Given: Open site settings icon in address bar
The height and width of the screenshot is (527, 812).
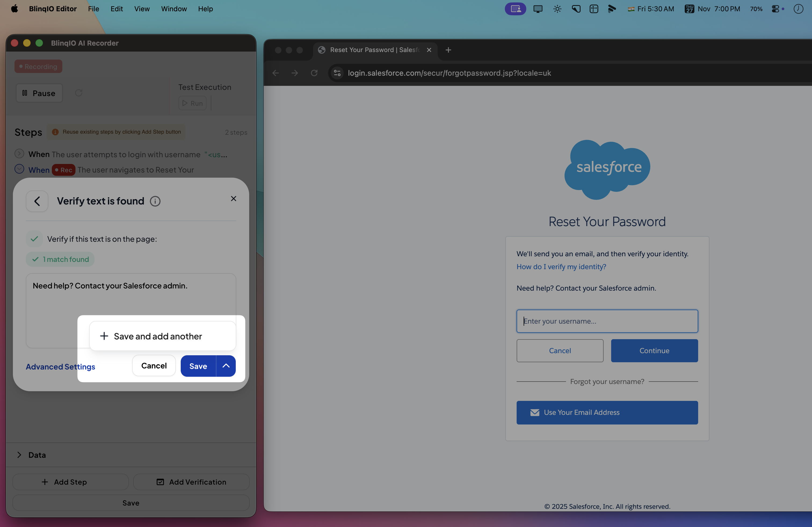Looking at the screenshot, I should click(x=337, y=73).
